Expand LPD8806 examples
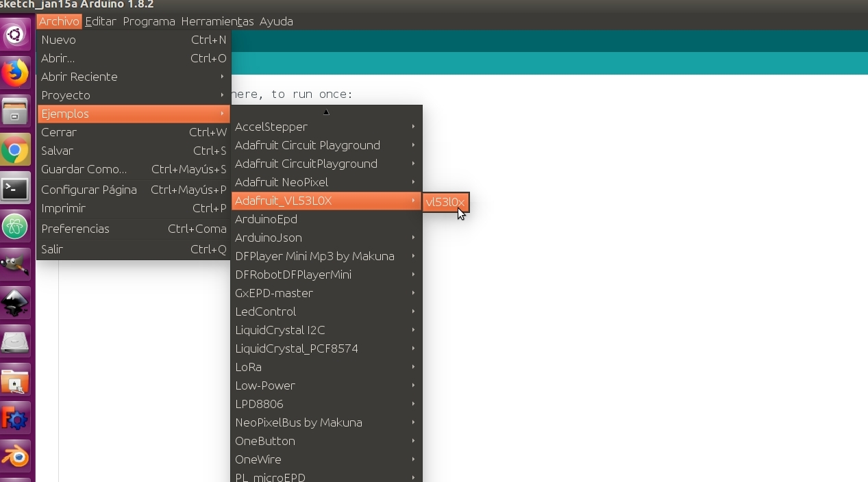This screenshot has width=868, height=482. (326, 404)
